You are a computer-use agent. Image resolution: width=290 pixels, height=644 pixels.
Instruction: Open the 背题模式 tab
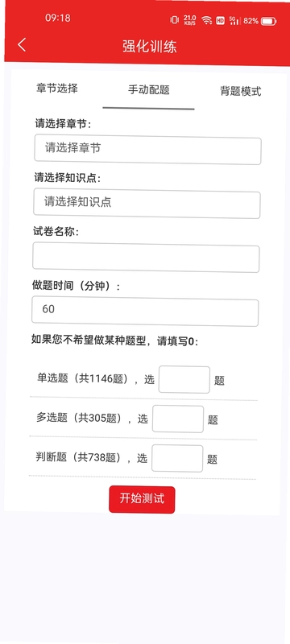241,91
